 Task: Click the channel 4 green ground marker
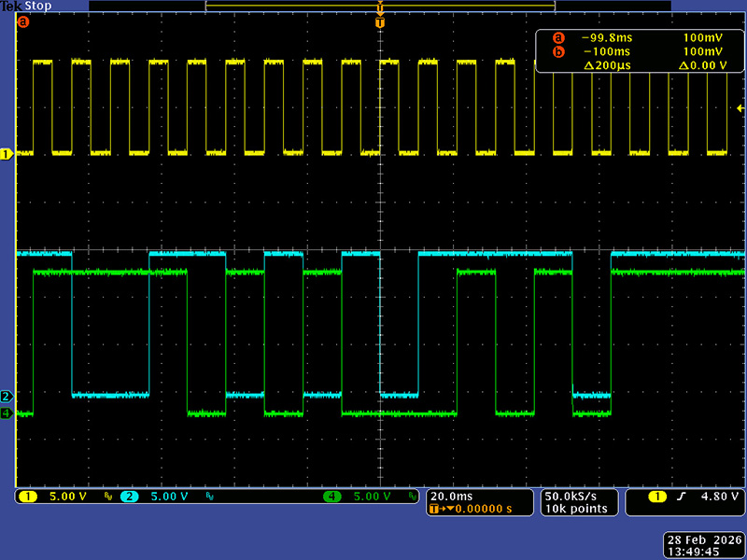pos(6,413)
